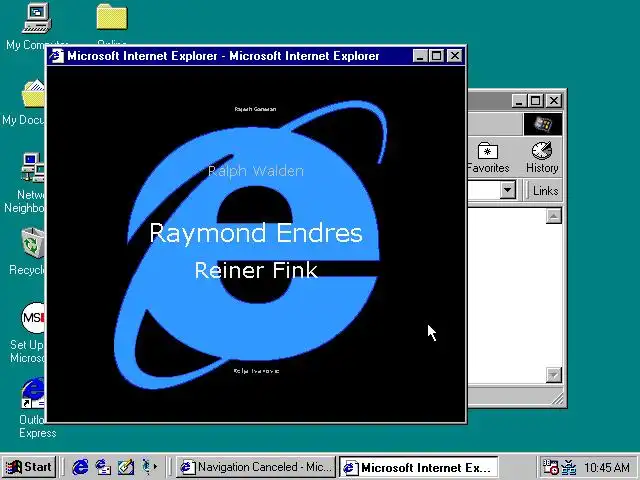Minimize the credits Internet Explorer window
The width and height of the screenshot is (640, 480).
(420, 56)
